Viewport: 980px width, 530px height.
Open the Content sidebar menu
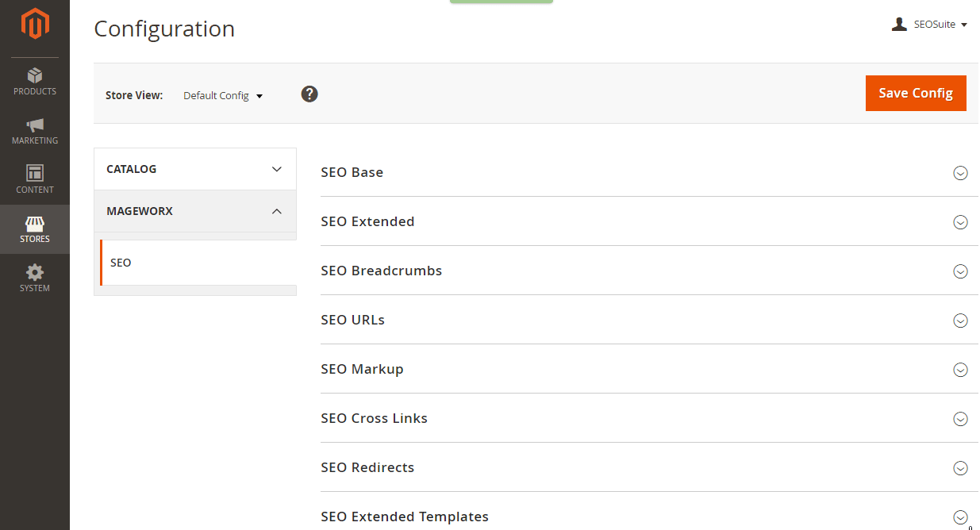(35, 180)
